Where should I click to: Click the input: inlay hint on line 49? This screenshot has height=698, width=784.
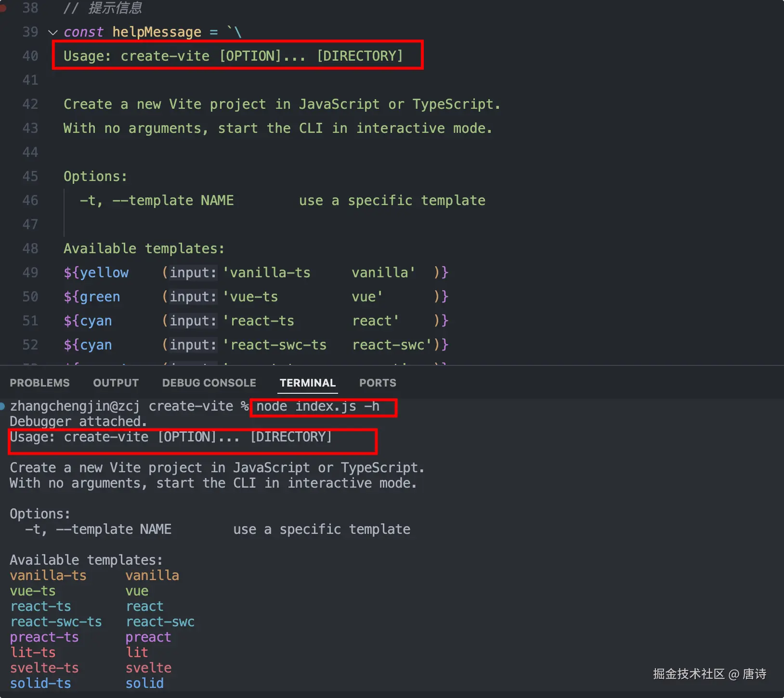click(x=193, y=272)
